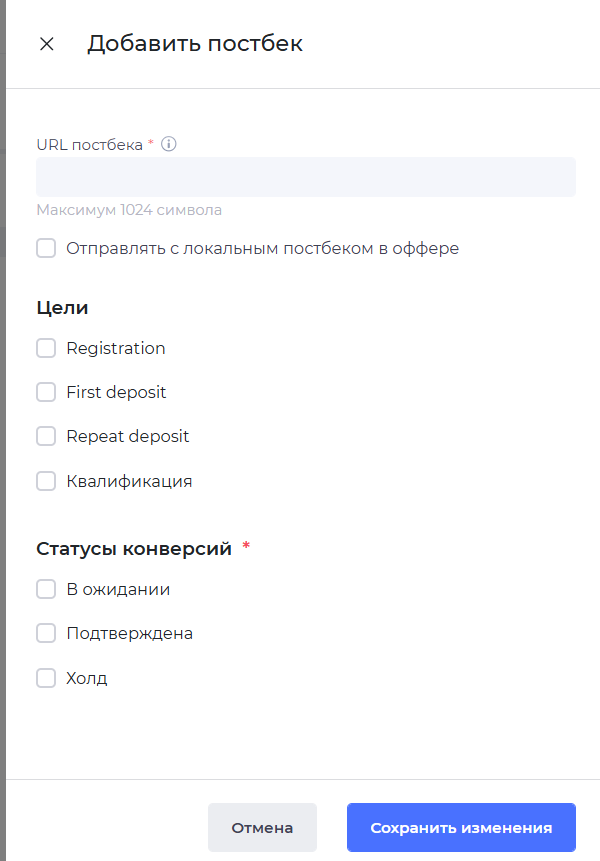Viewport: 600px width, 861px height.
Task: Check the First deposit goal
Action: coord(46,392)
